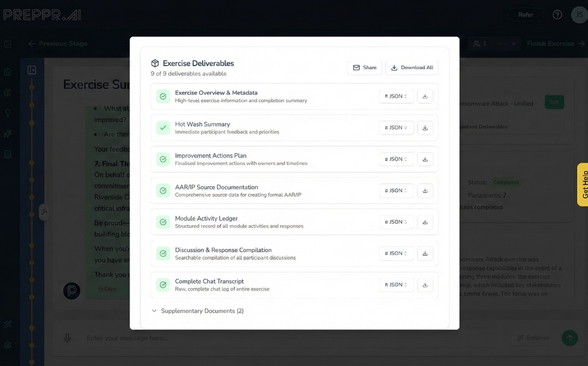Download the Complete Chat Transcript file
This screenshot has width=588, height=366.
pos(425,285)
